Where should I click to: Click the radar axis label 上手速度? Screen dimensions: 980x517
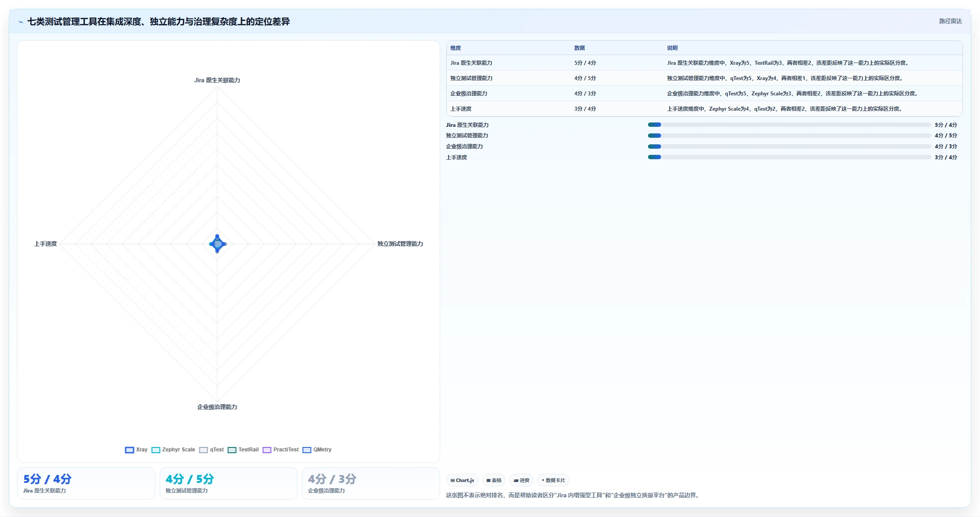pos(45,244)
